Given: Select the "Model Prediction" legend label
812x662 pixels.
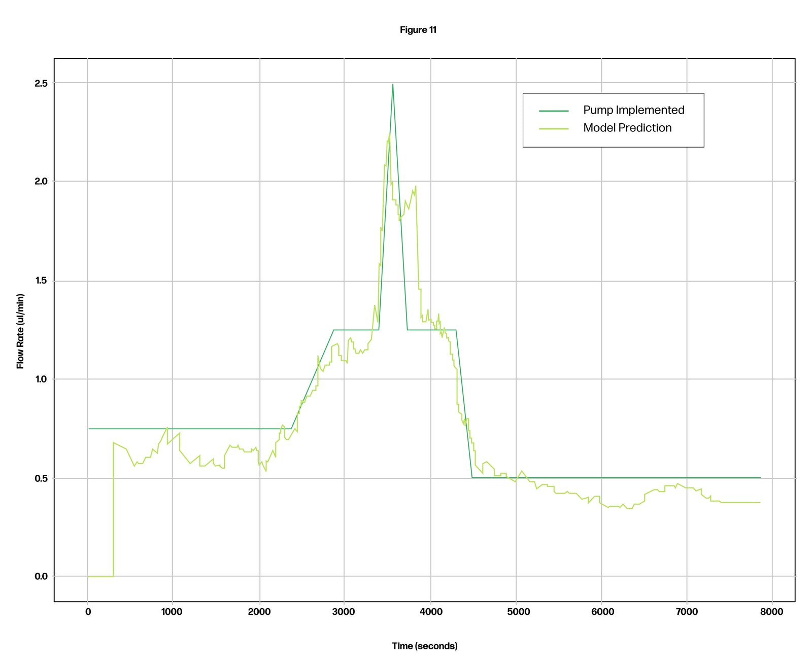Looking at the screenshot, I should (627, 128).
